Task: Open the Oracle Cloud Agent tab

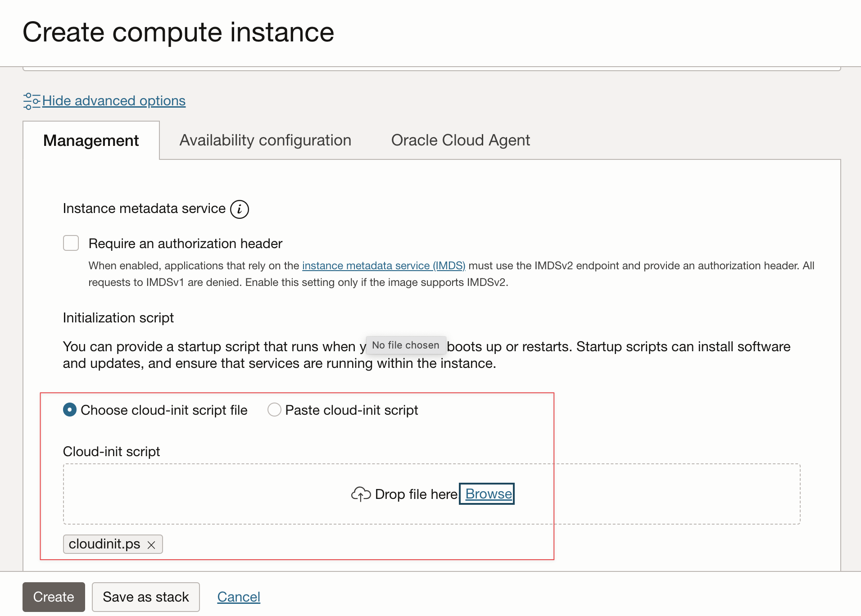Action: coord(461,140)
